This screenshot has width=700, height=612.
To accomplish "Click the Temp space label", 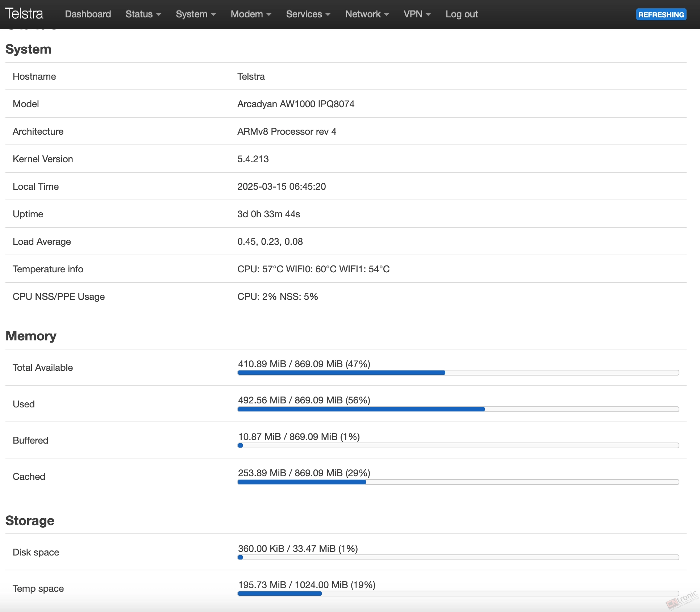I will point(38,588).
